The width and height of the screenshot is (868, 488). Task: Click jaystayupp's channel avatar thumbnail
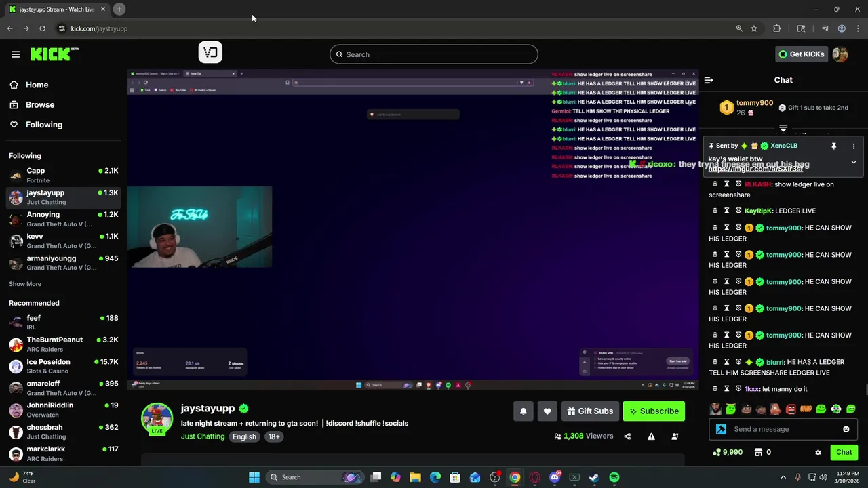(x=157, y=418)
